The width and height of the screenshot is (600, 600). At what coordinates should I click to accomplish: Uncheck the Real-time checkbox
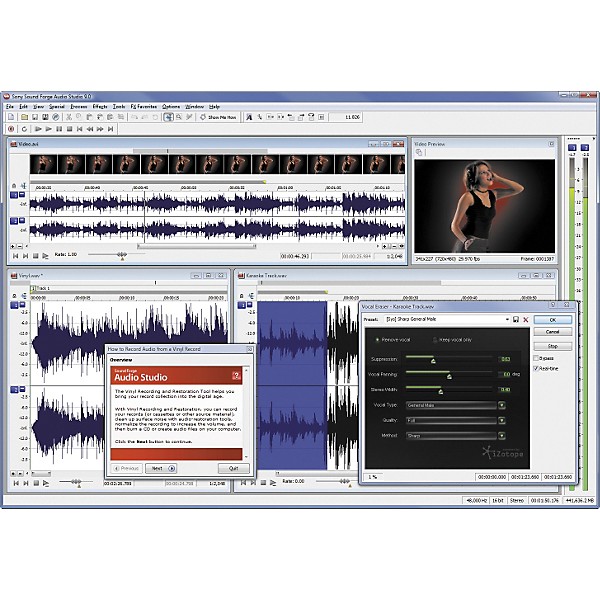point(536,368)
